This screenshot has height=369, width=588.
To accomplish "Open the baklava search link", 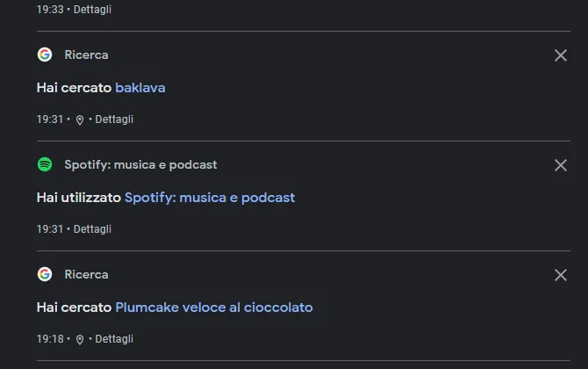I will click(x=140, y=88).
